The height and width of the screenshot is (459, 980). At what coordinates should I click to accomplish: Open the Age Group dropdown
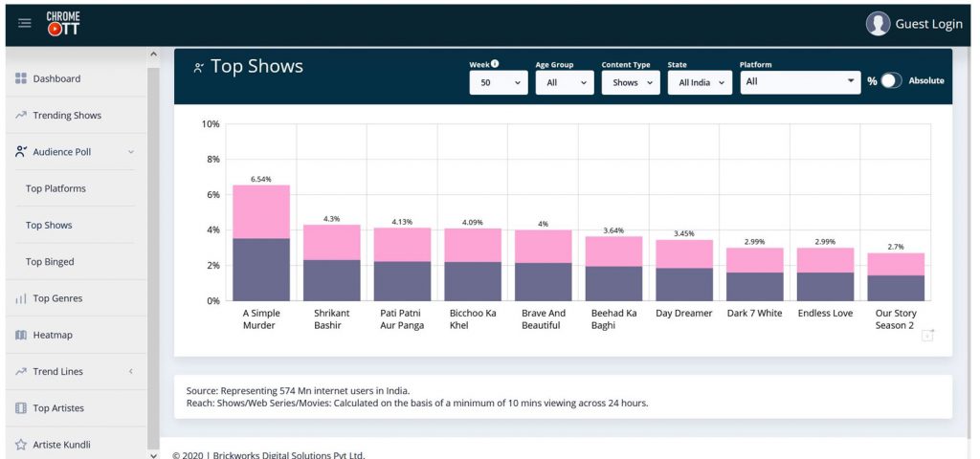564,83
